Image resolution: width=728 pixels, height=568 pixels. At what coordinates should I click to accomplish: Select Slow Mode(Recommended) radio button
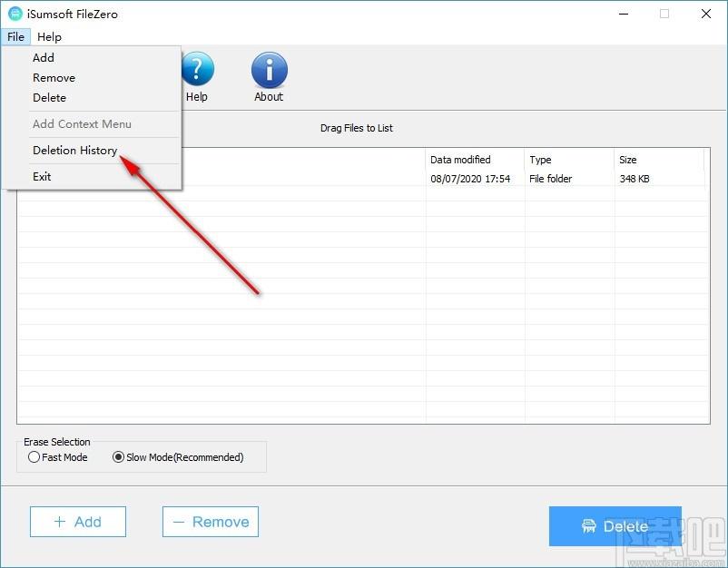tap(118, 457)
